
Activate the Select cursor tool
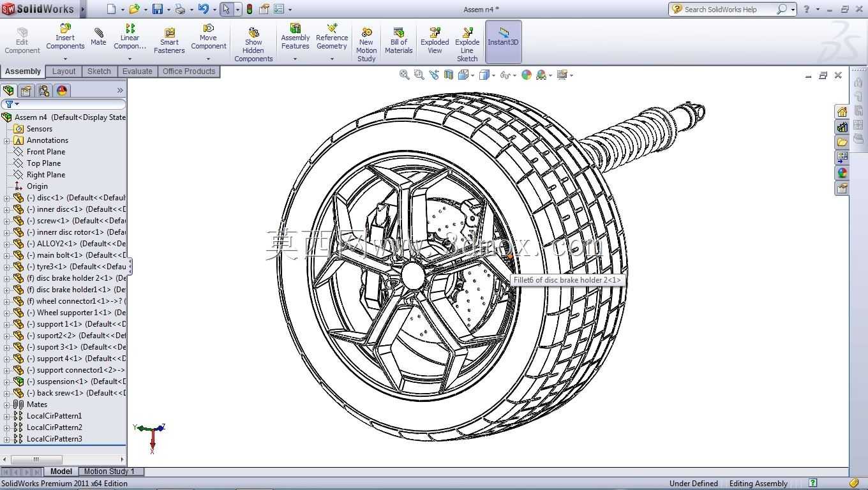(226, 9)
